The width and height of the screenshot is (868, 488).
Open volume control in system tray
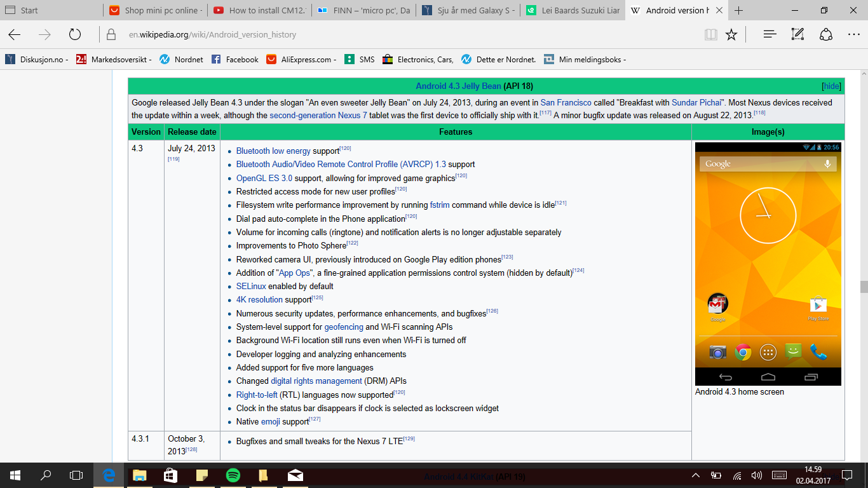click(757, 475)
